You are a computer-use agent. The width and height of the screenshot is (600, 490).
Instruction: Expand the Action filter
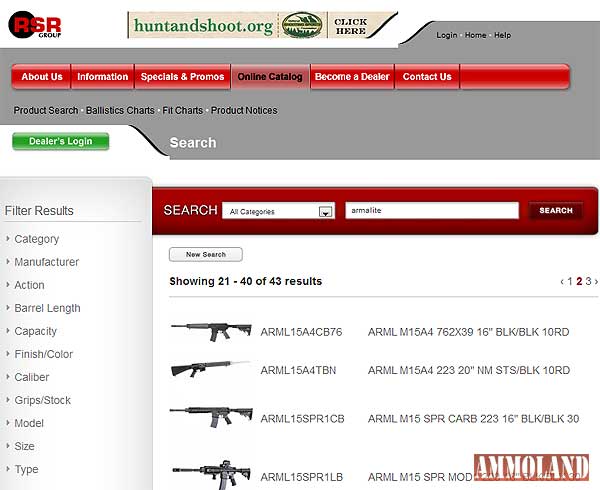pos(29,285)
